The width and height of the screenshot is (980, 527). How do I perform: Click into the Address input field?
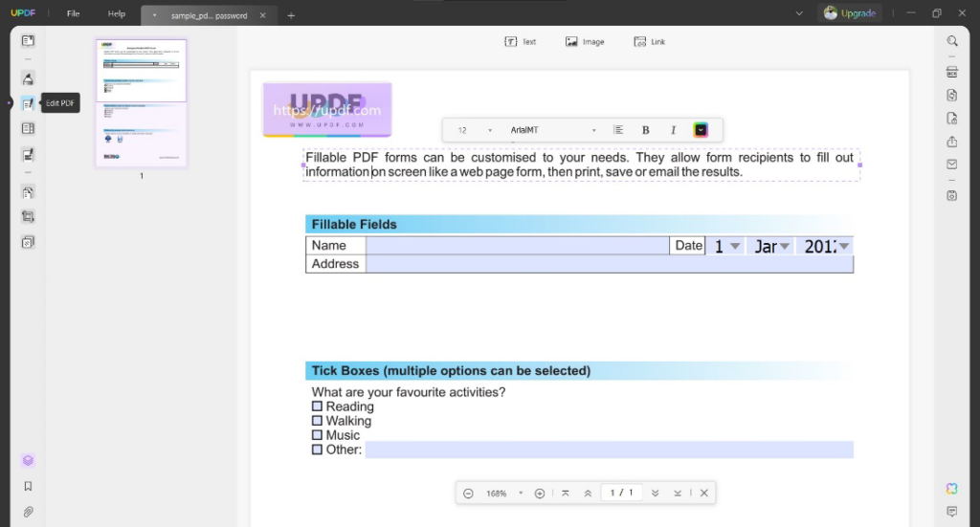coord(610,264)
